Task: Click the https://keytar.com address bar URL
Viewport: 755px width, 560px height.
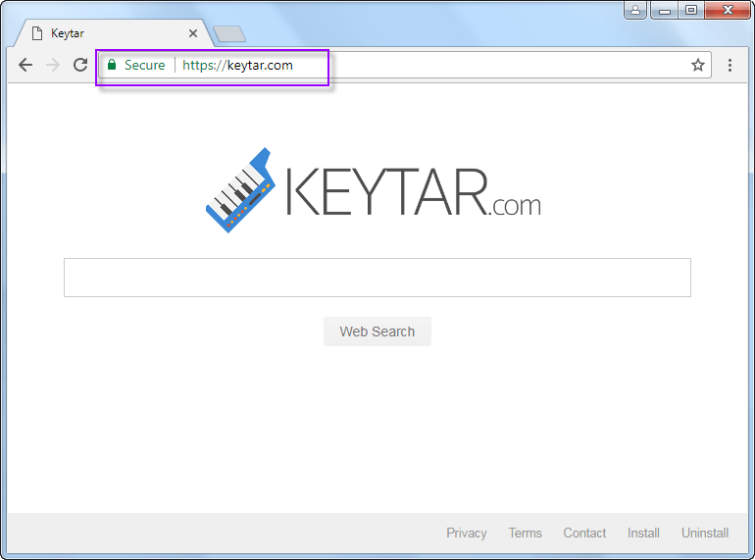Action: click(237, 65)
